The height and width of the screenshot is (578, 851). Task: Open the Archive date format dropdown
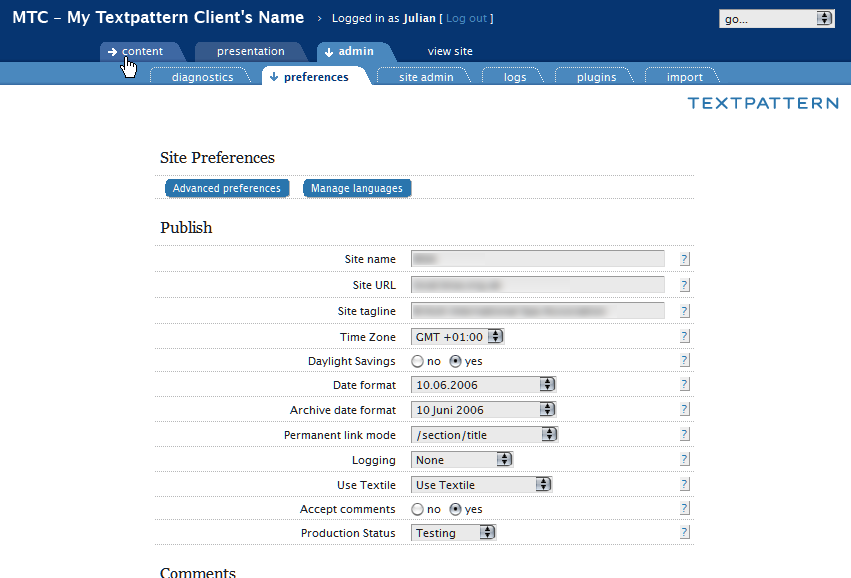click(484, 410)
